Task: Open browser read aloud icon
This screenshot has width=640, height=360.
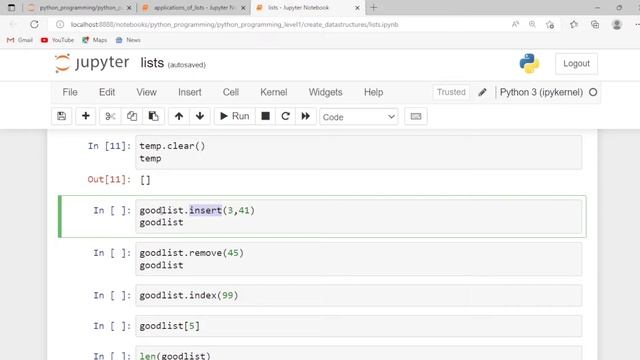Action: (516, 24)
